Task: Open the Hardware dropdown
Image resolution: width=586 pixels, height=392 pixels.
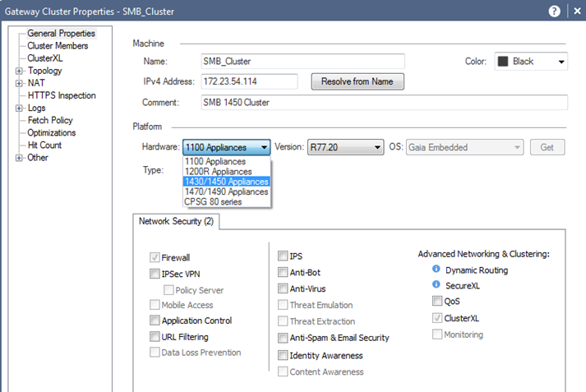Action: click(227, 147)
